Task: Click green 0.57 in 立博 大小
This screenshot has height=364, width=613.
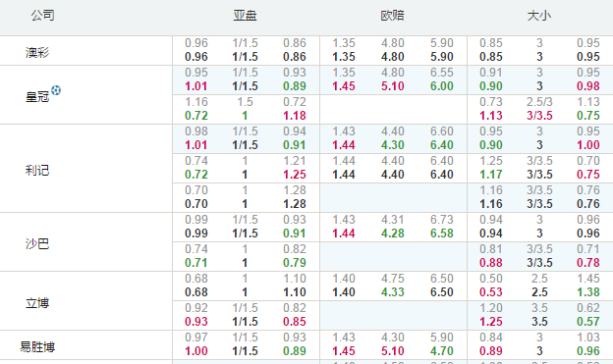Action: 588,322
